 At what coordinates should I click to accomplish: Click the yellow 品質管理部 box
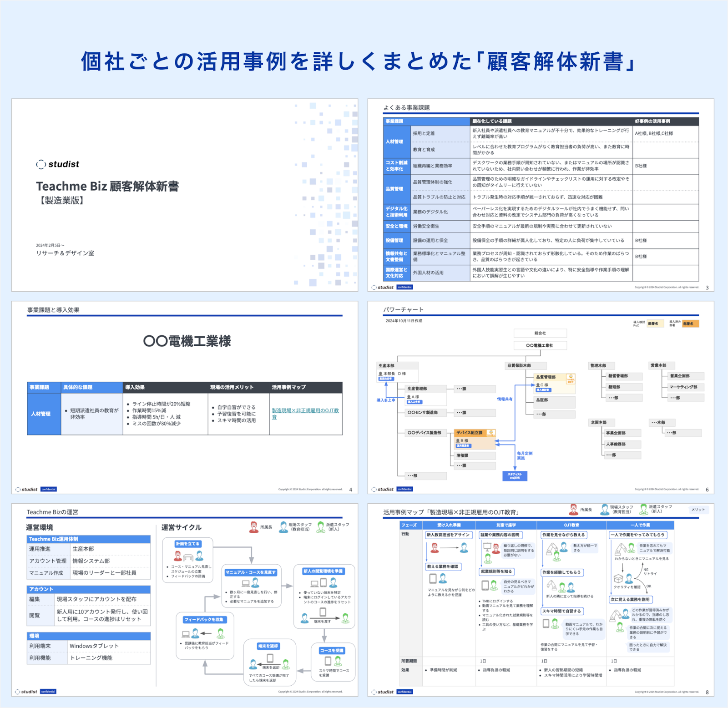[x=555, y=384]
